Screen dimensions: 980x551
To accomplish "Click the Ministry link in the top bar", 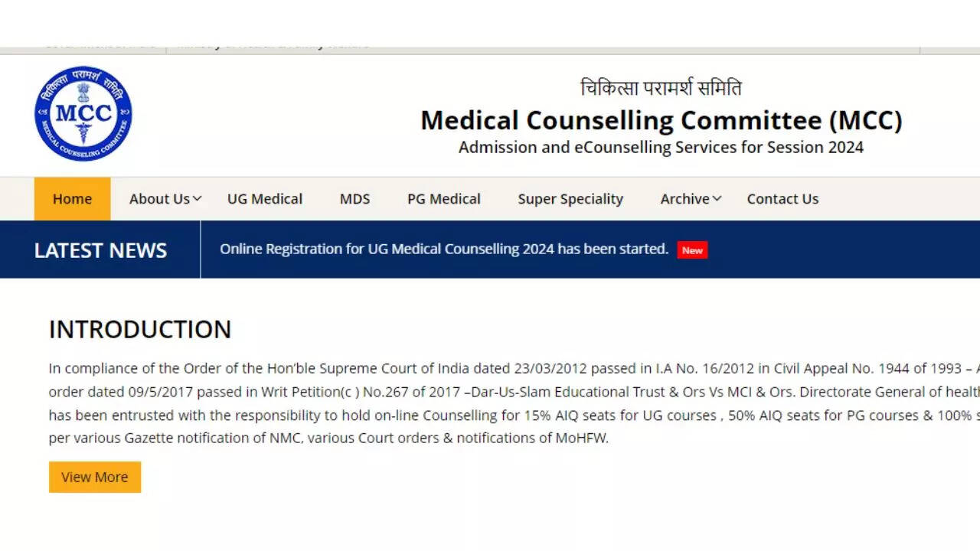I will click(272, 43).
